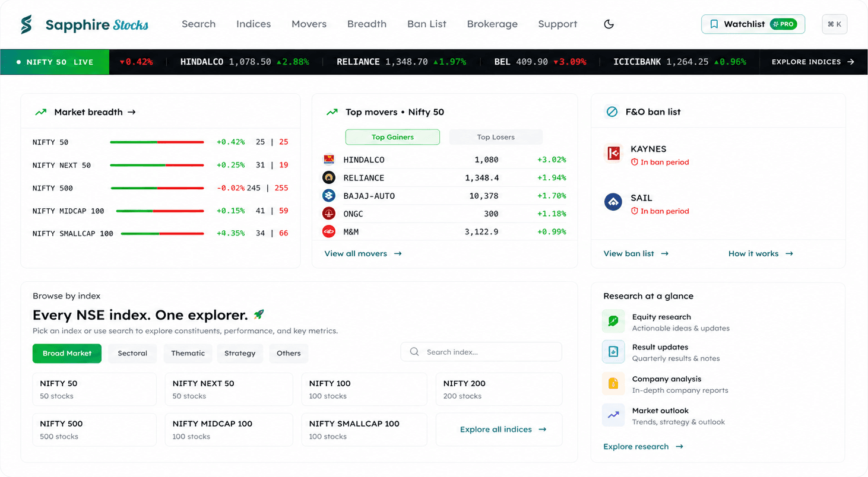
Task: Click the rocket emoji beside the heading
Action: tap(258, 314)
